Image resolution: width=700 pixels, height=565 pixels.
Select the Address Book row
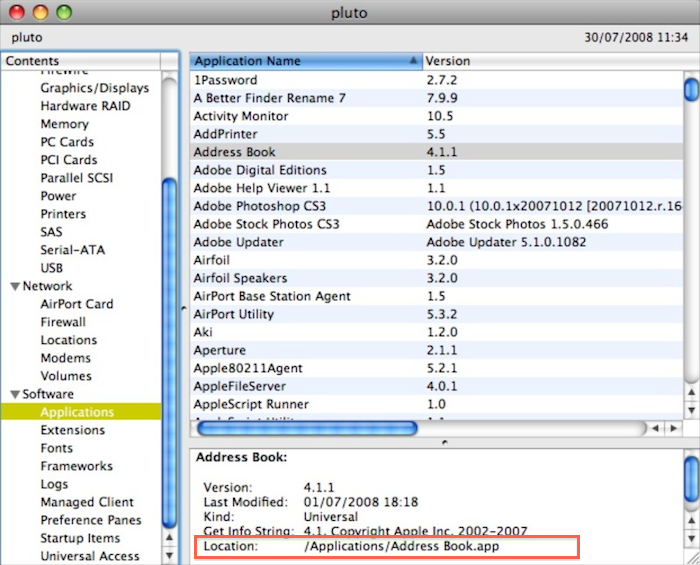click(x=437, y=152)
